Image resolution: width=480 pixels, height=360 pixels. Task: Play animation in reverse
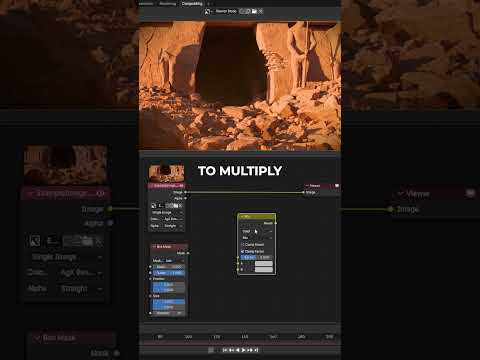tap(238, 350)
